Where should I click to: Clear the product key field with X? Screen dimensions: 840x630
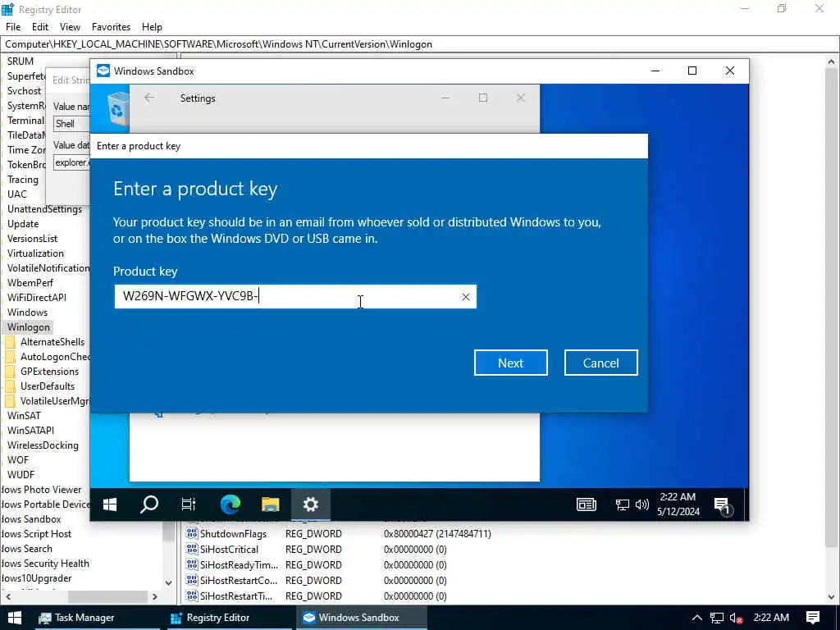[x=466, y=297]
